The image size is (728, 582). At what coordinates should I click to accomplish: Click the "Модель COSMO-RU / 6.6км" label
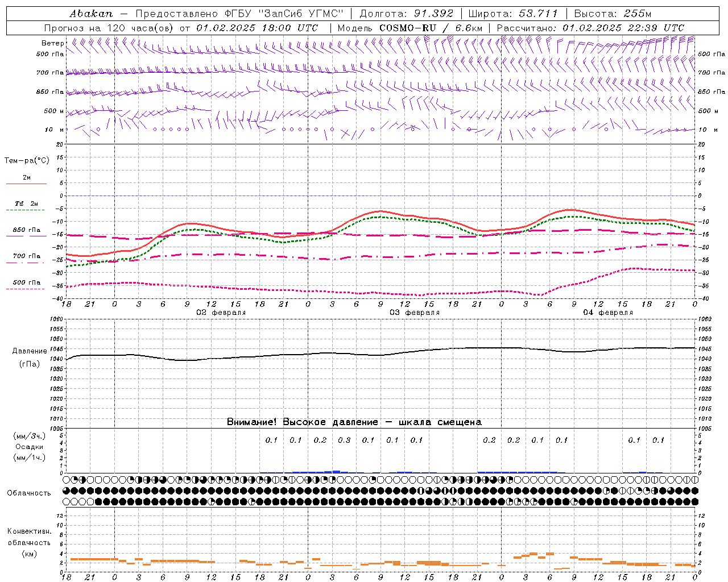[x=409, y=28]
